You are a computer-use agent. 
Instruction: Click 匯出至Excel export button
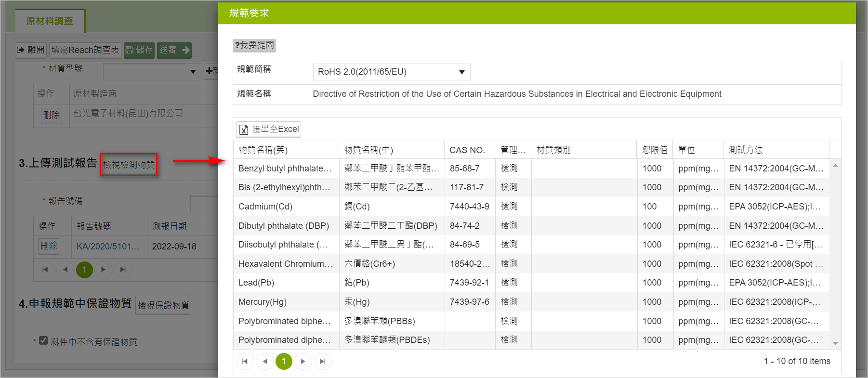(269, 129)
